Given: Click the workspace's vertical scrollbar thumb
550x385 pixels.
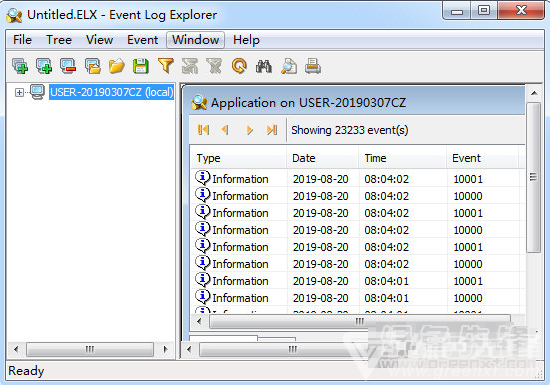Looking at the screenshot, I should [534, 177].
